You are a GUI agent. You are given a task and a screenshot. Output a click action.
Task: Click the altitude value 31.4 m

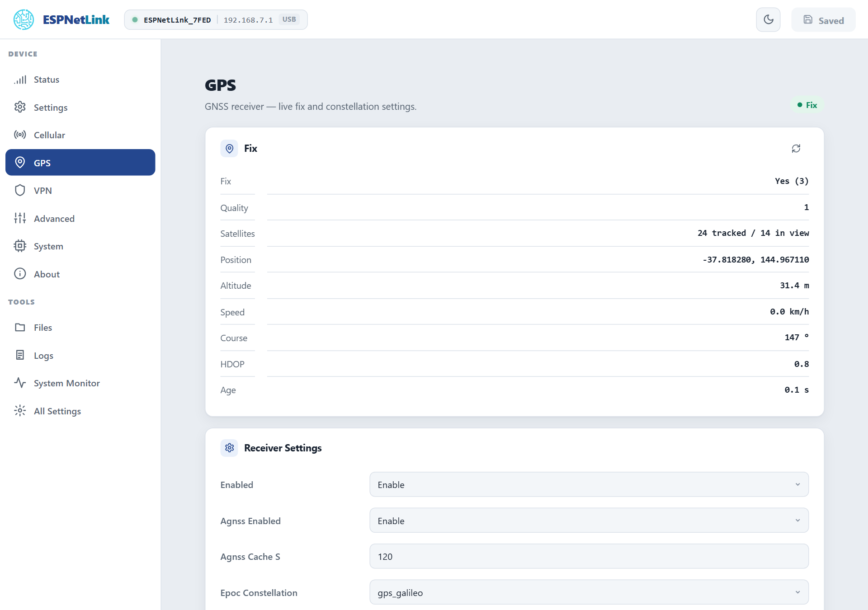point(794,286)
